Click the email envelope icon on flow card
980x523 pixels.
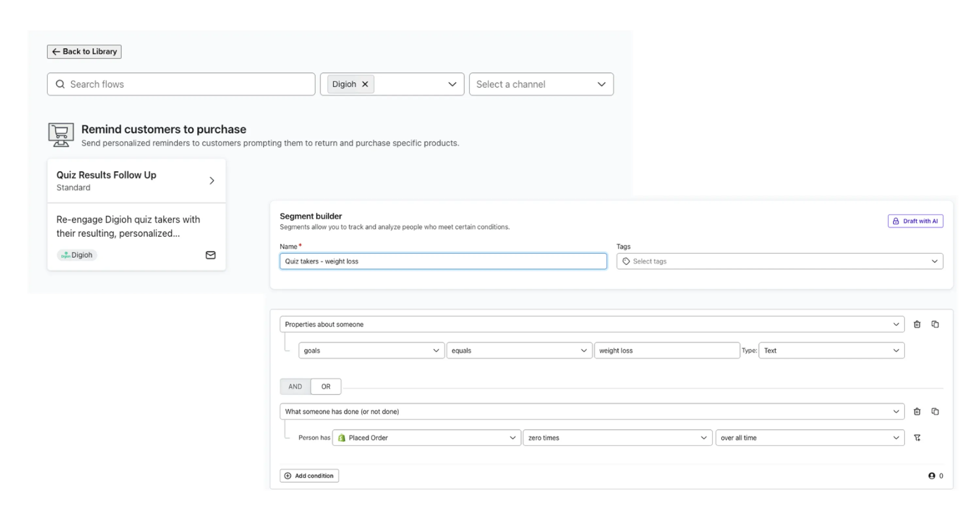pos(210,255)
